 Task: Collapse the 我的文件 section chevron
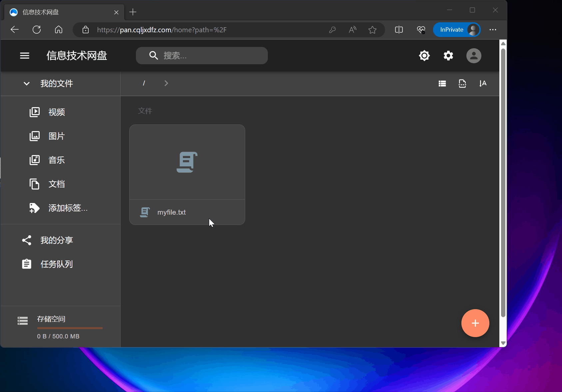(27, 84)
